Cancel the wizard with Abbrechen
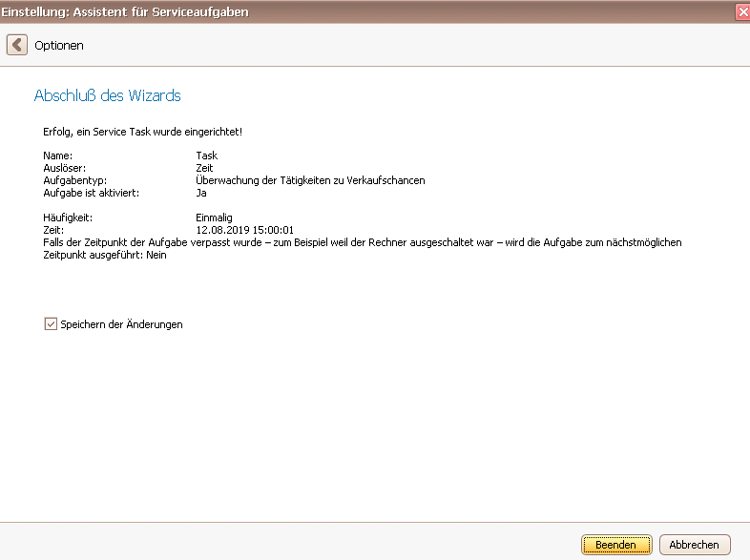Screen dimensions: 750x560 point(695,545)
